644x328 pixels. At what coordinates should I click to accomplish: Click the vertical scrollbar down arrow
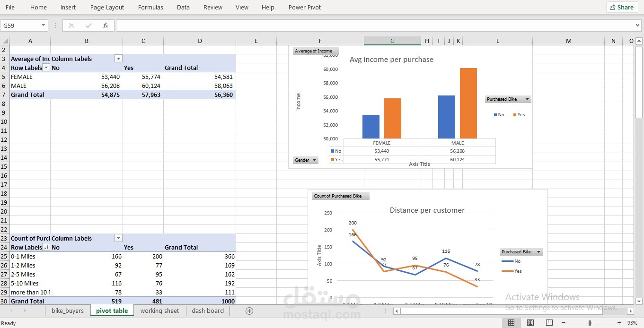pyautogui.click(x=639, y=301)
